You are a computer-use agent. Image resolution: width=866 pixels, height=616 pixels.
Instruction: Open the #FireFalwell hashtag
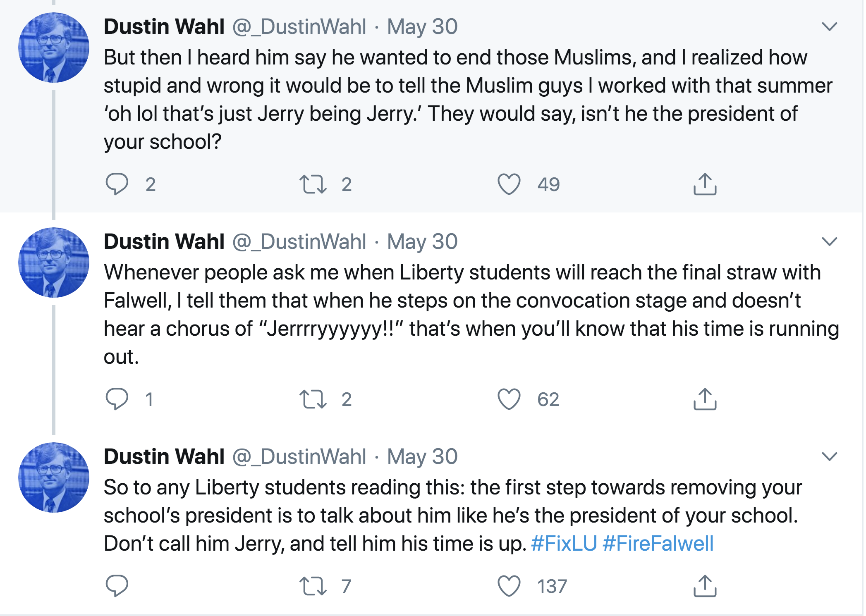(x=658, y=543)
